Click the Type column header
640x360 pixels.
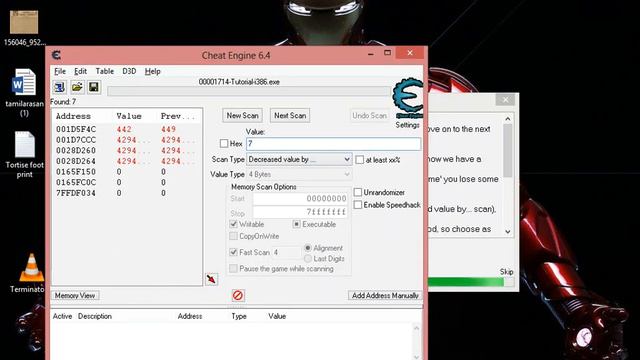(x=239, y=316)
